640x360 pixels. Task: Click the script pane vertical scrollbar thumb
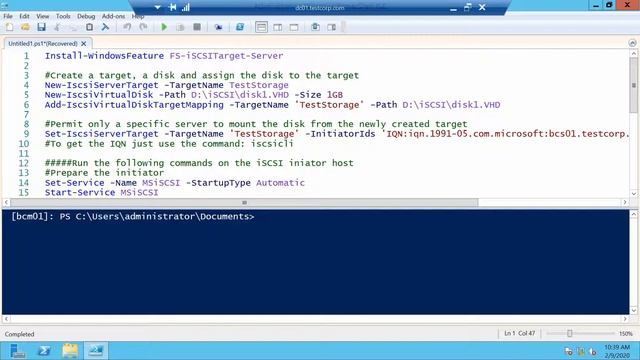(633, 85)
